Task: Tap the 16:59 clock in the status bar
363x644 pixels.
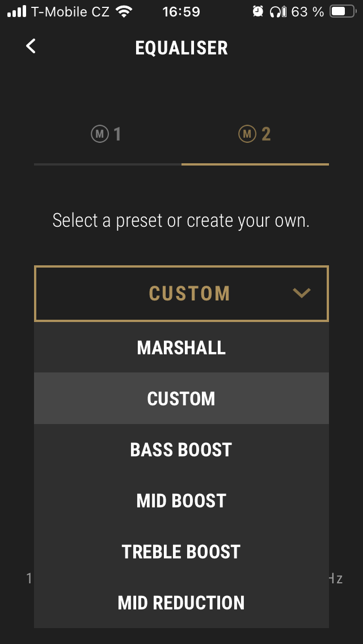Action: [181, 11]
